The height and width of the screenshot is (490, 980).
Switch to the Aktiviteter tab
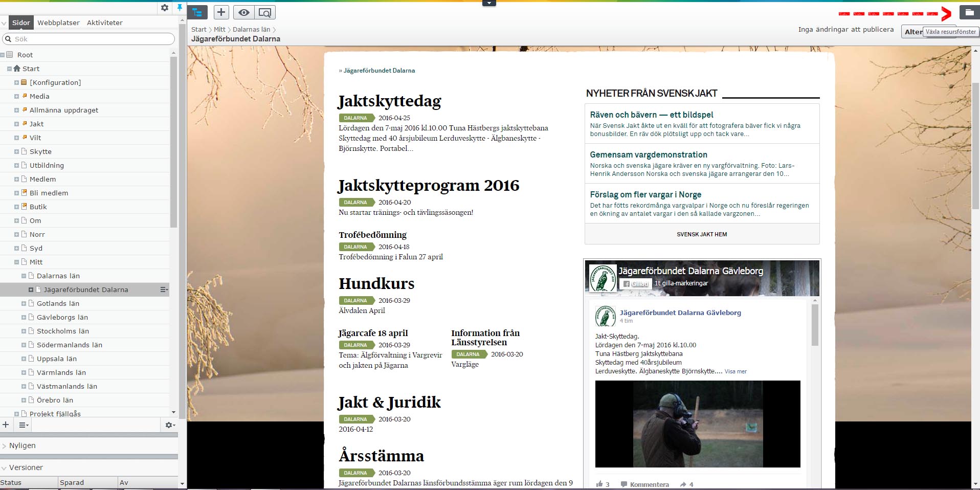(x=105, y=23)
